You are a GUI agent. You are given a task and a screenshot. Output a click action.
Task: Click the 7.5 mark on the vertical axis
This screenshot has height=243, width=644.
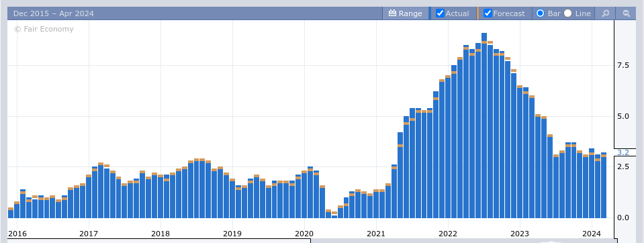click(x=623, y=66)
